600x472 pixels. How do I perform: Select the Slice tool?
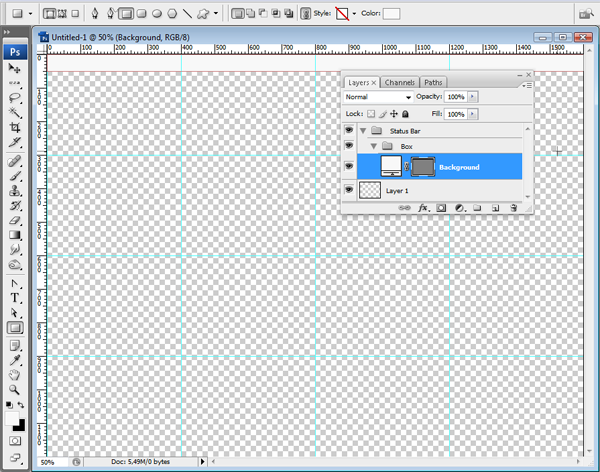(15, 142)
